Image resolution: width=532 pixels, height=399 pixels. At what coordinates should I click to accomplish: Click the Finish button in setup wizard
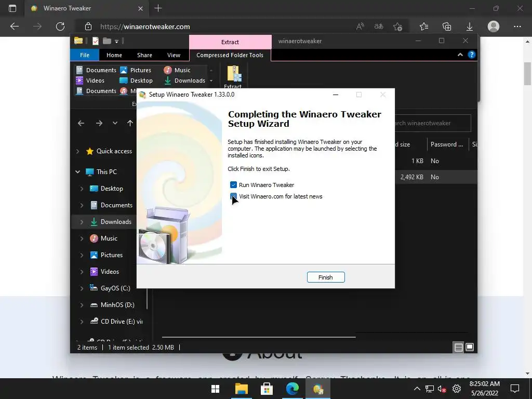point(326,277)
